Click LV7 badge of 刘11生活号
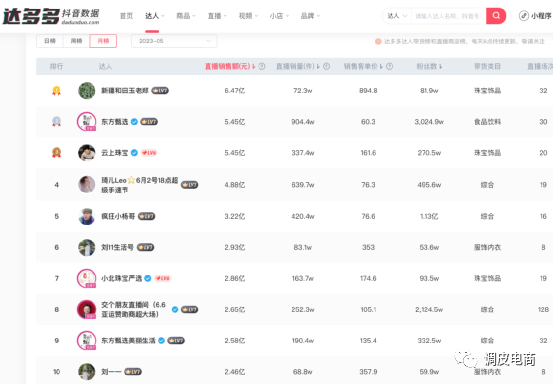Screen dimensions: 553x384 click(145, 247)
